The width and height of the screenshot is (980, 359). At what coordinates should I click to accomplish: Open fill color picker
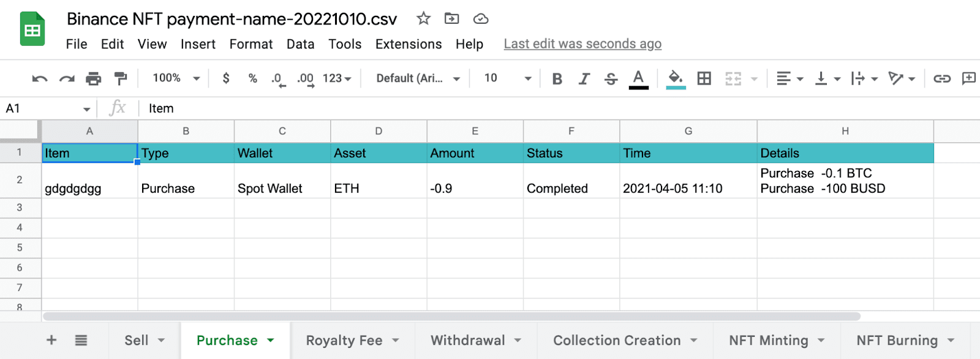point(676,79)
